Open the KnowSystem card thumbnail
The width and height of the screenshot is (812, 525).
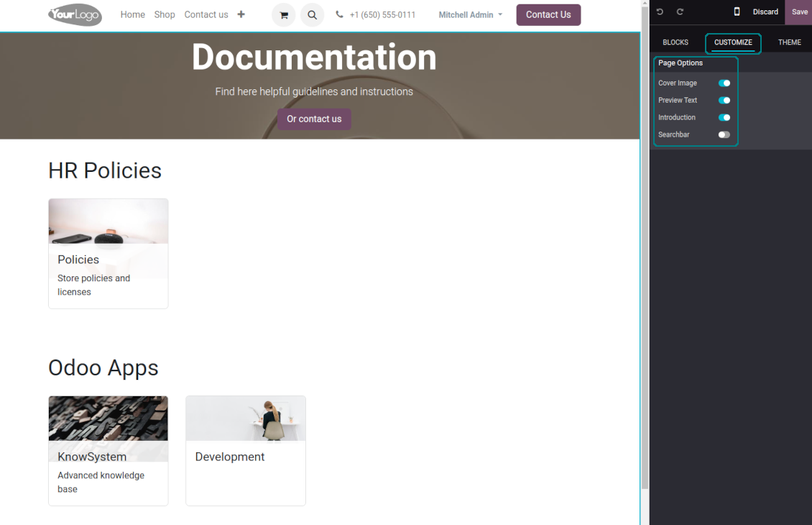click(108, 419)
